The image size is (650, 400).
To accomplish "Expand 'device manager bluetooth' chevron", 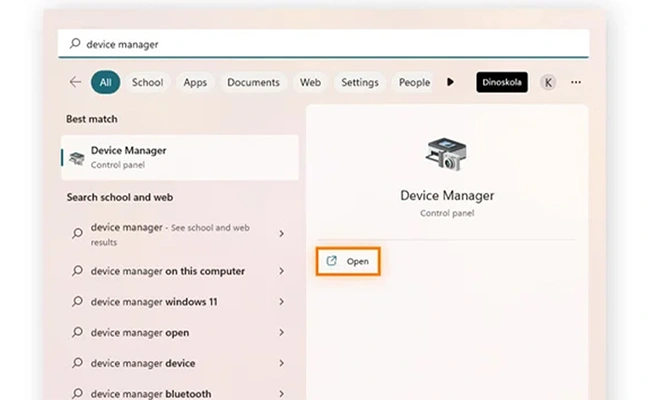I will pos(281,393).
